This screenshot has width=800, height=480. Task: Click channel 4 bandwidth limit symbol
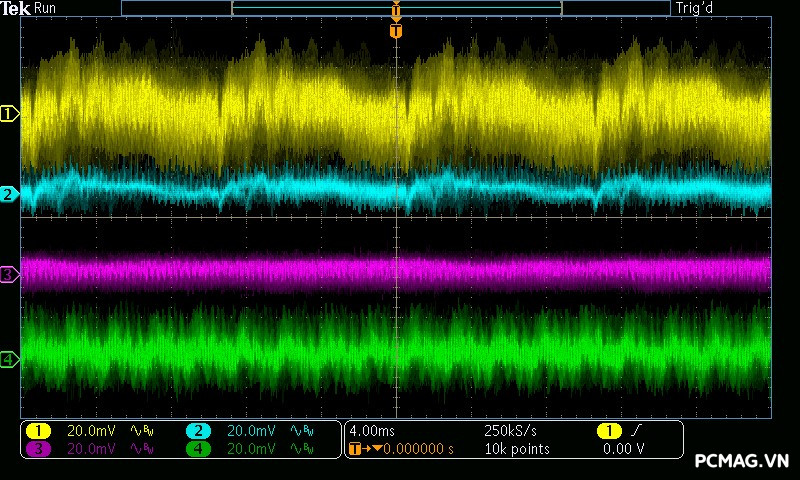(302, 449)
